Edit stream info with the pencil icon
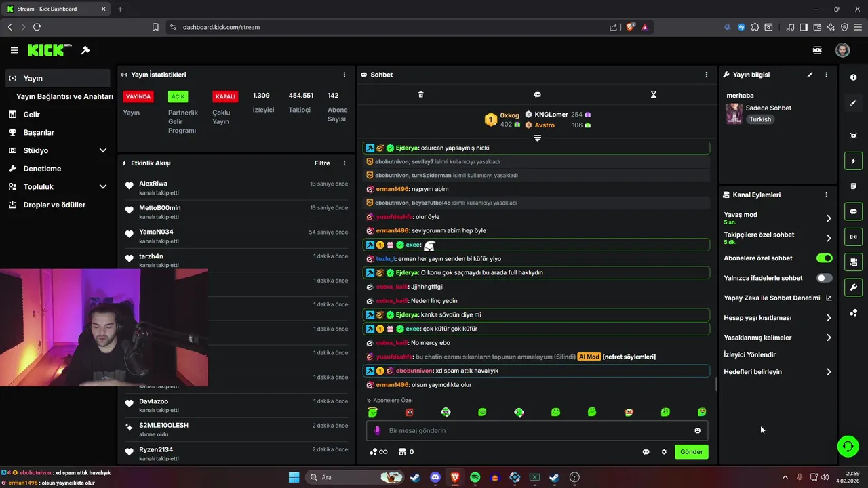This screenshot has height=488, width=868. 810,75
